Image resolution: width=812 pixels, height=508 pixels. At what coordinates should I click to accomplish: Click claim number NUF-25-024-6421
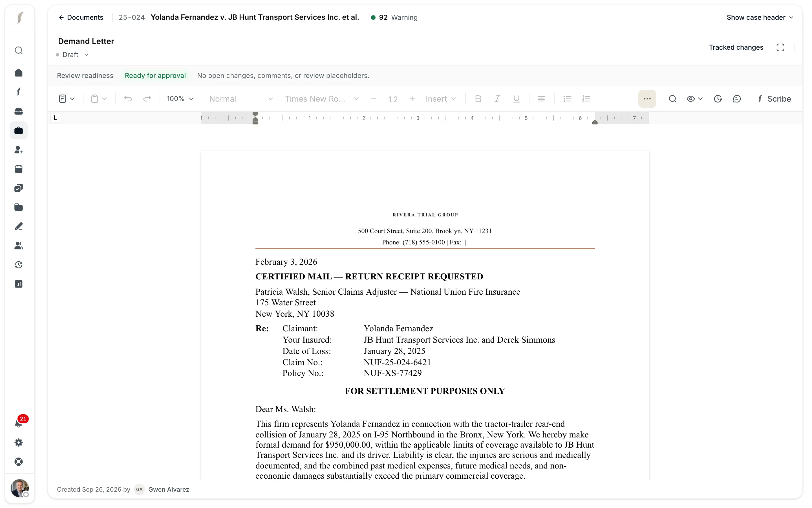tap(397, 362)
